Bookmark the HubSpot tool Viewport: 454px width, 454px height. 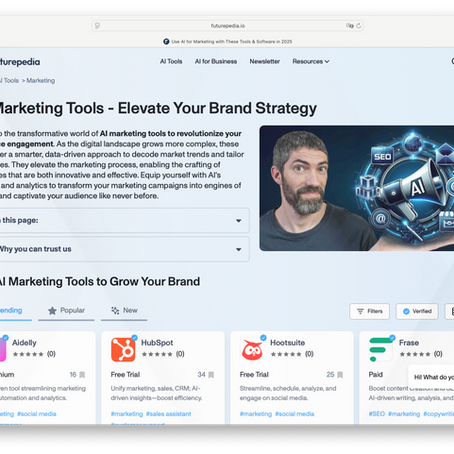pos(211,375)
